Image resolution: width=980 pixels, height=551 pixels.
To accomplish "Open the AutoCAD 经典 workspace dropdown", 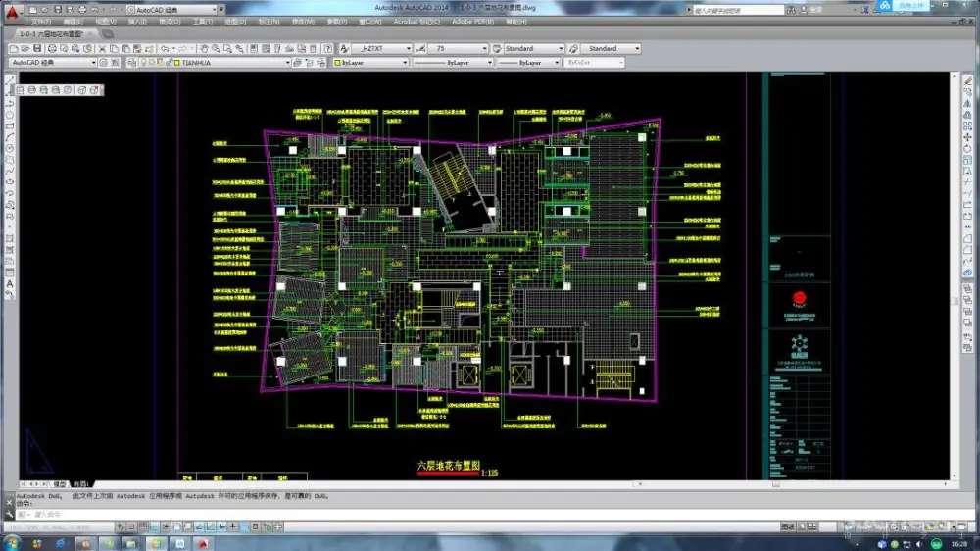I will pyautogui.click(x=94, y=62).
